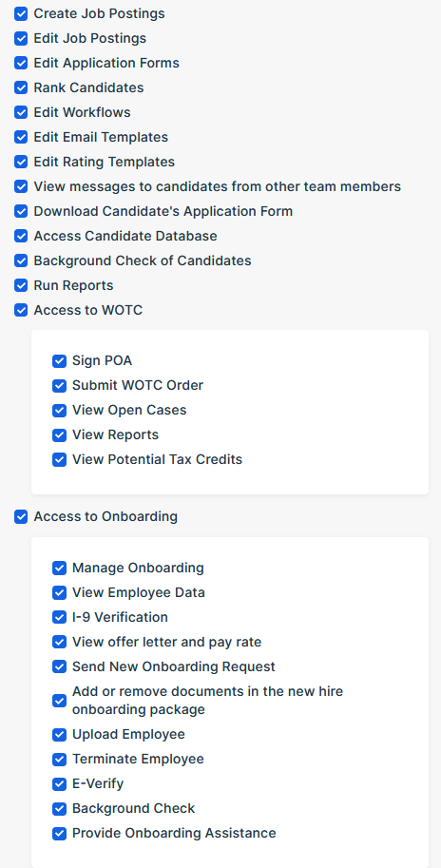Screen dimensions: 441x868
Task: Disable Access Candidate Database permission
Action: [21, 237]
